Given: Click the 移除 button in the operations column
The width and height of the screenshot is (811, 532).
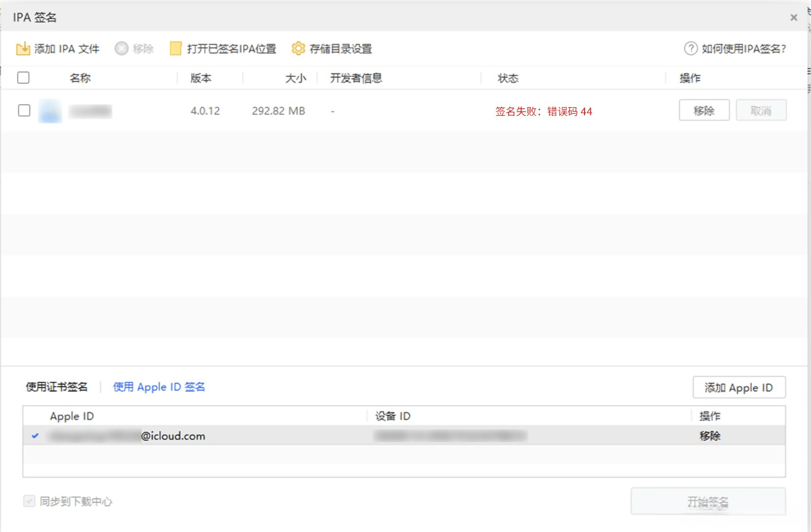Looking at the screenshot, I should tap(704, 110).
